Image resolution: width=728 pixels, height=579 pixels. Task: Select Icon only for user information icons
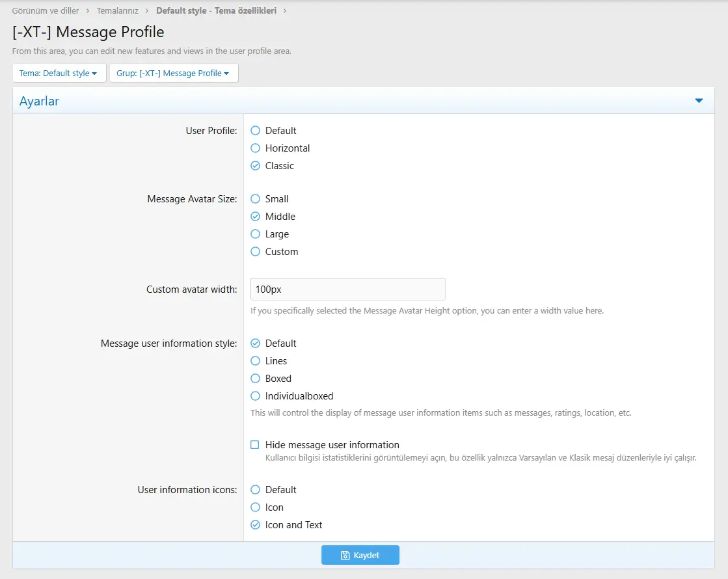(256, 507)
